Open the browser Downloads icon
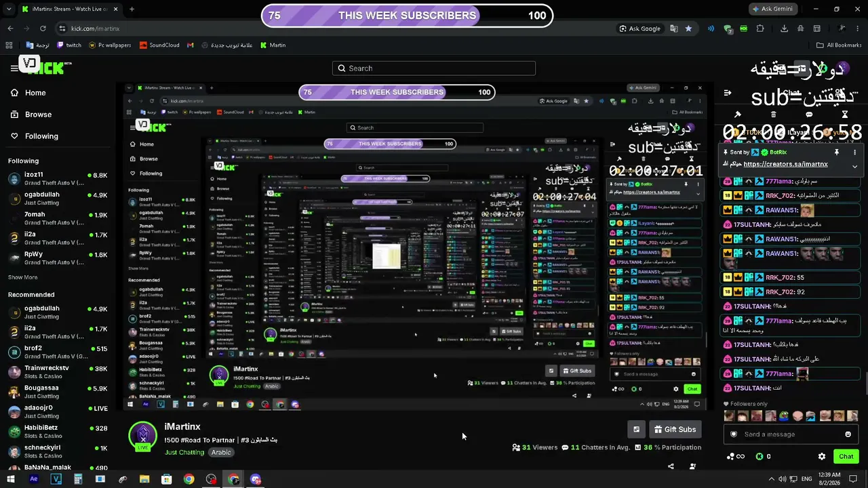Image resolution: width=868 pixels, height=488 pixels. (784, 28)
